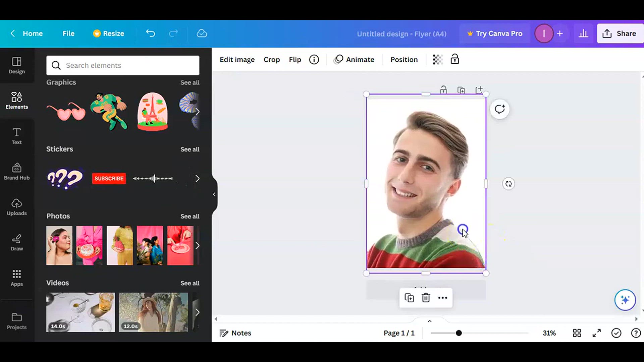Open the analytics bar chart icon
Viewport: 644px width, 362px height.
click(x=584, y=33)
